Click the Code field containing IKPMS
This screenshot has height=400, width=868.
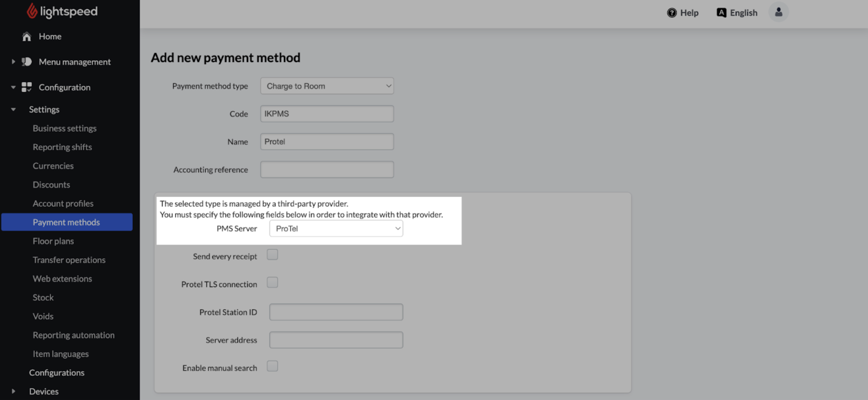click(327, 114)
